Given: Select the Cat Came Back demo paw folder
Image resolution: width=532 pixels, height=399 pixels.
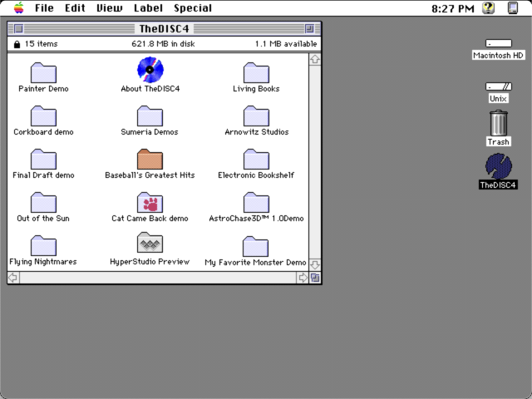Looking at the screenshot, I should click(150, 203).
